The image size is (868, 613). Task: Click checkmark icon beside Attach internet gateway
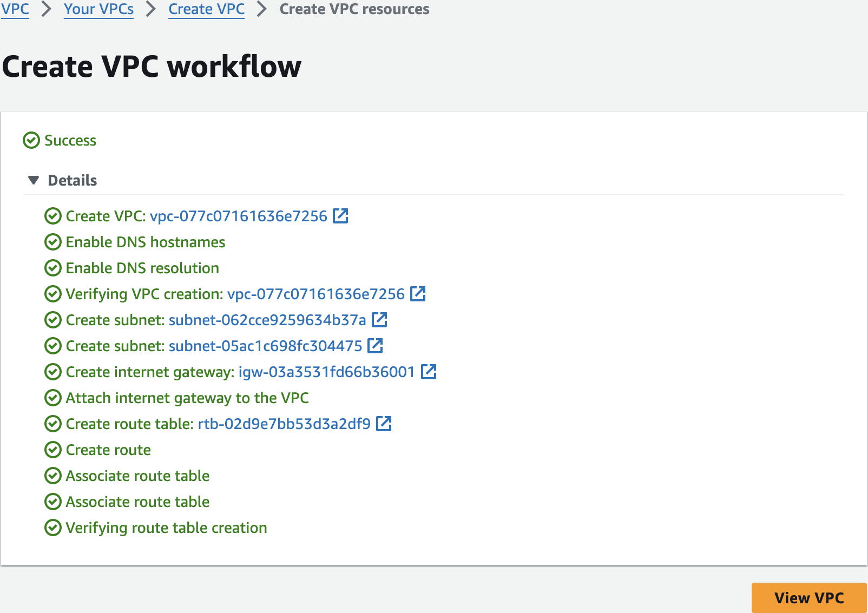click(52, 398)
